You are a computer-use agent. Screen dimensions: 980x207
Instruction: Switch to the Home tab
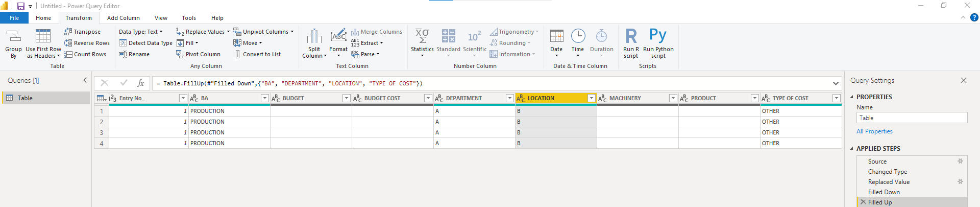pos(43,18)
